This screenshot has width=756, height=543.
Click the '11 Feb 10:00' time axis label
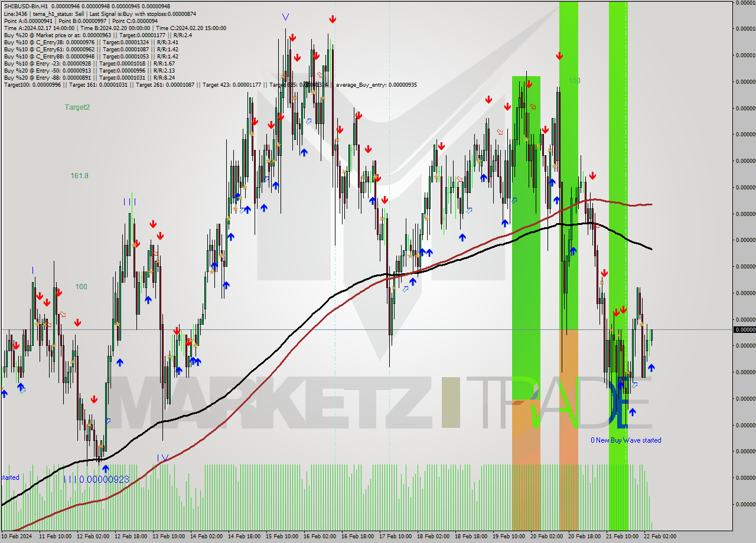pyautogui.click(x=56, y=537)
